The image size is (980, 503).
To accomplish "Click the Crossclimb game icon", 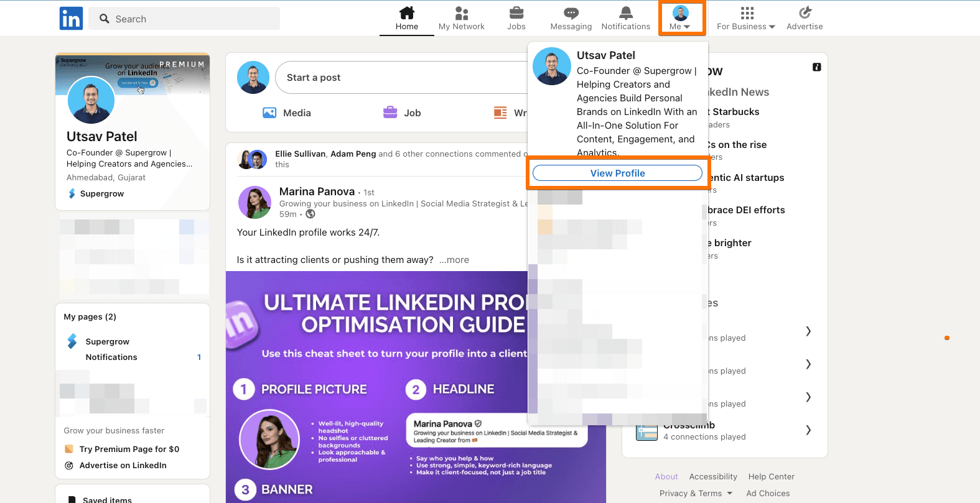I will (647, 432).
